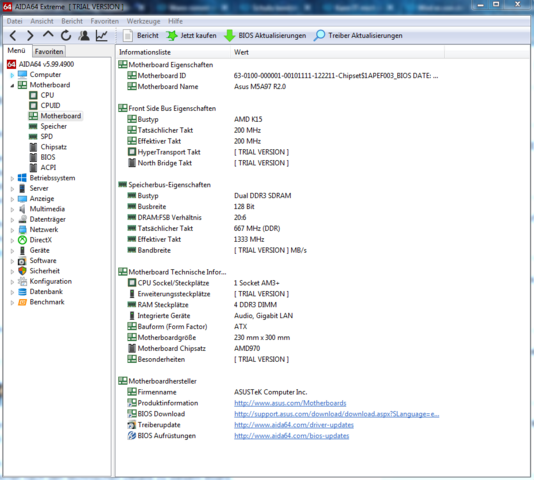Navigate up one level with up arrow
Image resolution: width=534 pixels, height=480 pixels.
[48, 35]
